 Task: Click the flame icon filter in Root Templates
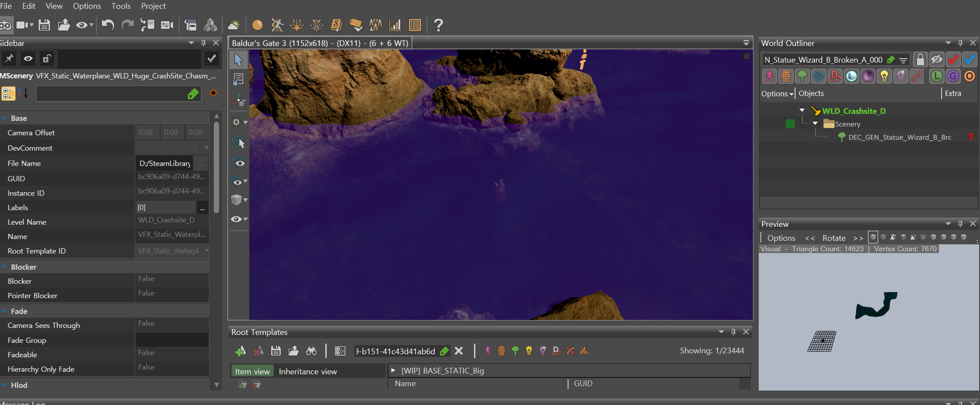pyautogui.click(x=584, y=351)
